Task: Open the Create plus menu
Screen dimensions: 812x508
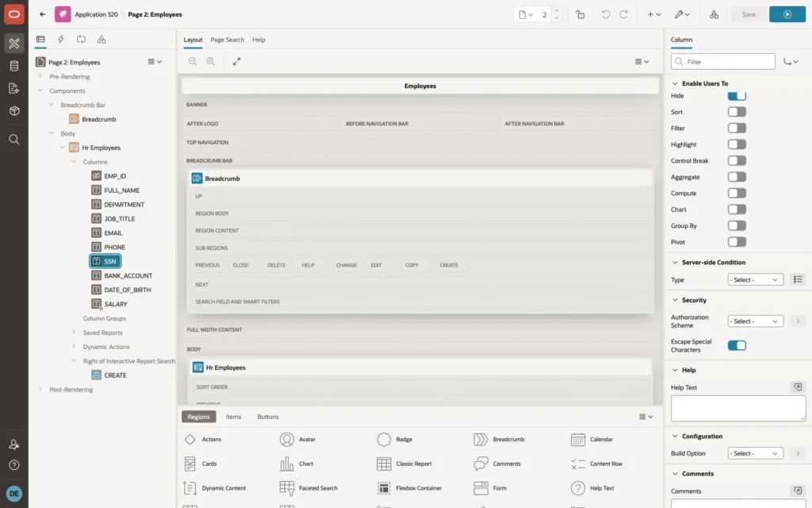Action: tap(654, 14)
